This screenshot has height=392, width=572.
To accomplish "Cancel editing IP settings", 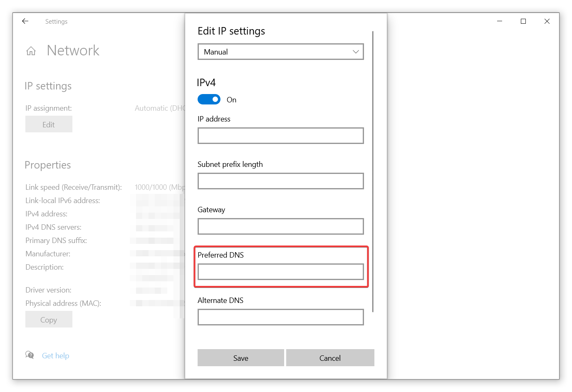I will pyautogui.click(x=330, y=358).
